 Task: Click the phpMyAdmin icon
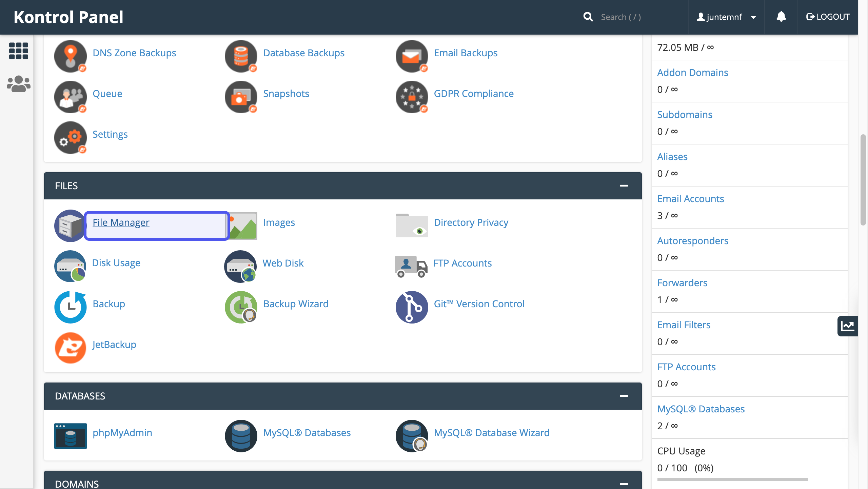(71, 436)
